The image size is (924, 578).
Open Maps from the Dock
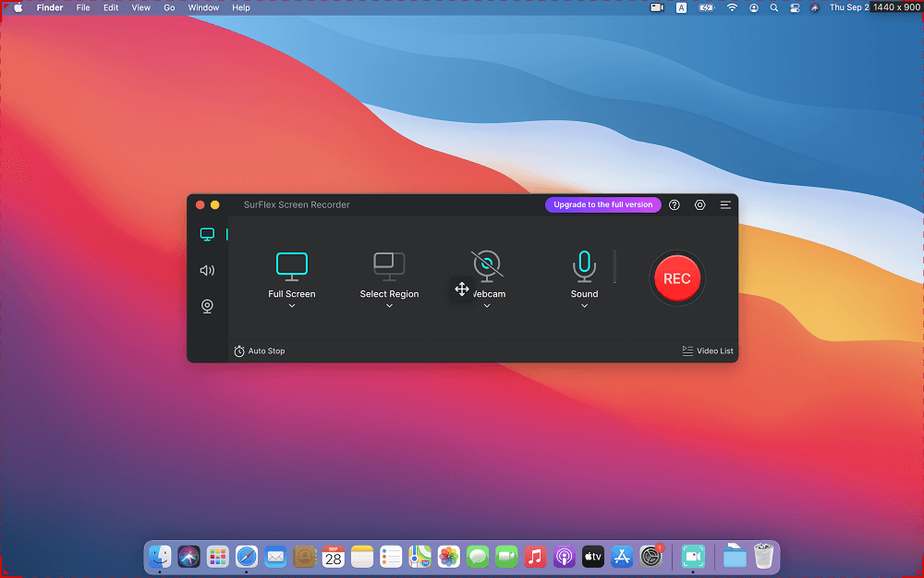[420, 556]
